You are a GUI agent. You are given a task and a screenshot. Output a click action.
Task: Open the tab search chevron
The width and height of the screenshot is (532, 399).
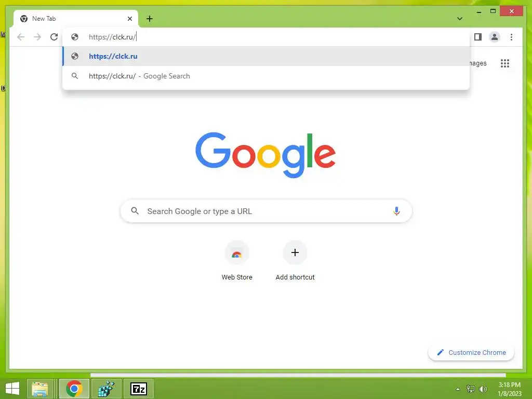(x=460, y=19)
